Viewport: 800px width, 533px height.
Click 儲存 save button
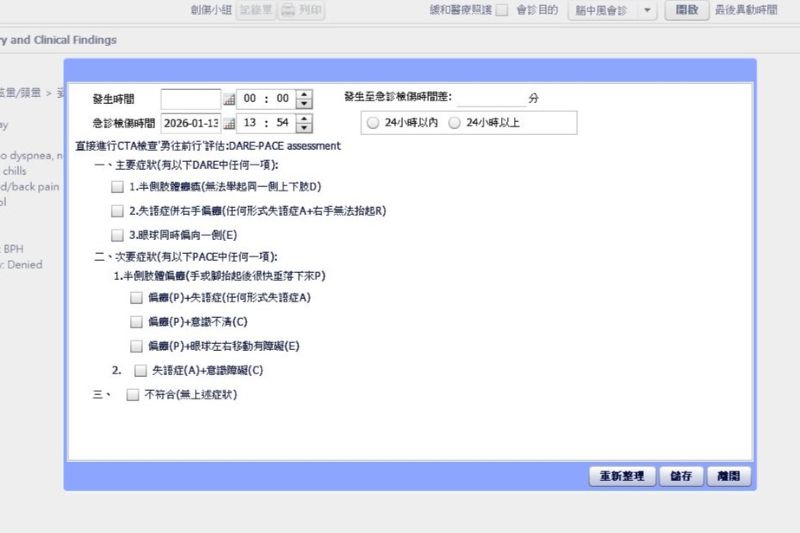[x=681, y=476]
